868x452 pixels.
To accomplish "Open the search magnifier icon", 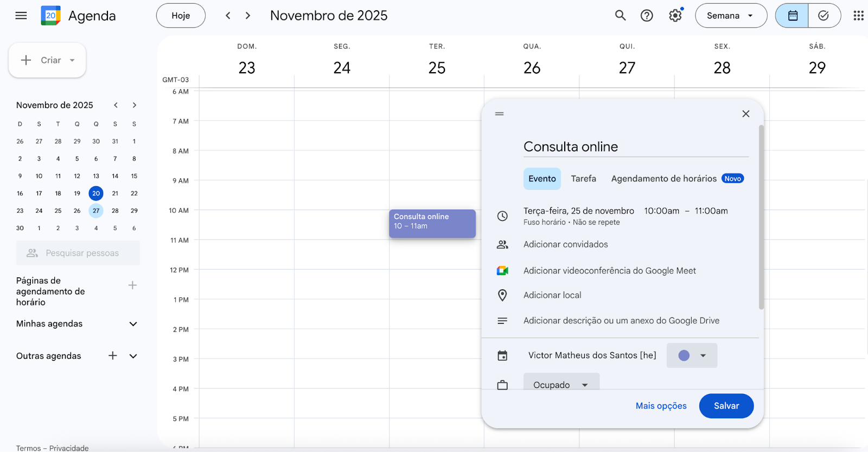I will coord(620,16).
